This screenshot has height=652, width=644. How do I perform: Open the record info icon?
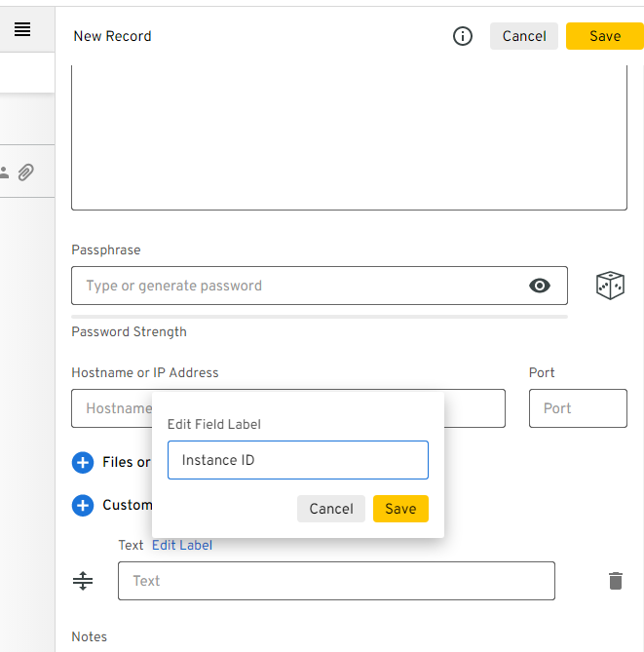463,36
